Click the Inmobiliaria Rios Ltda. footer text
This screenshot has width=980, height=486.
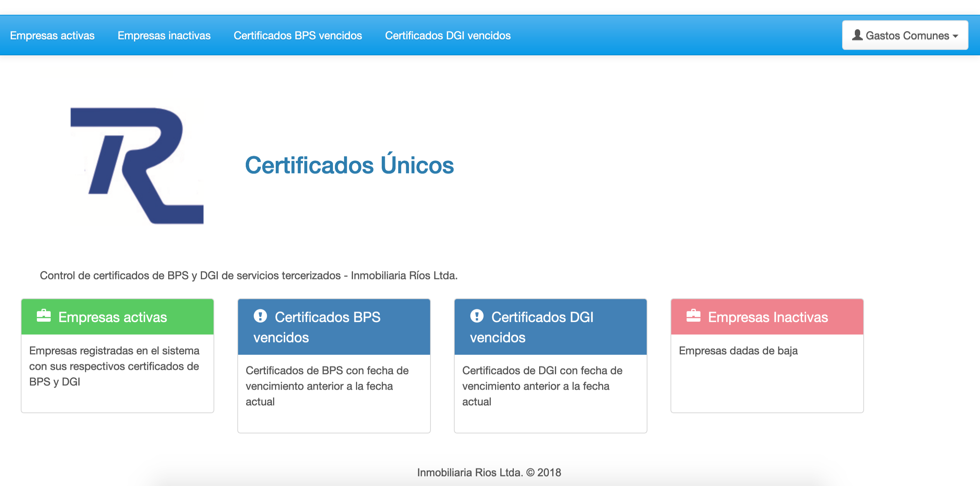489,472
